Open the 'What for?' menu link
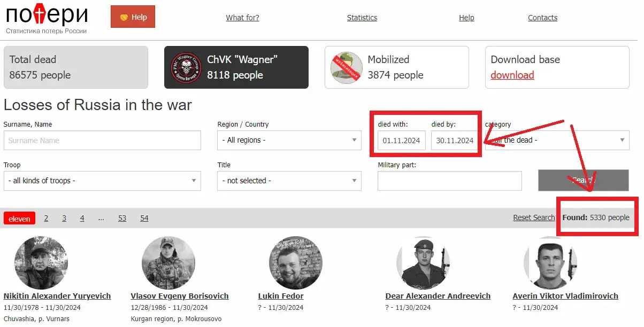 [242, 18]
